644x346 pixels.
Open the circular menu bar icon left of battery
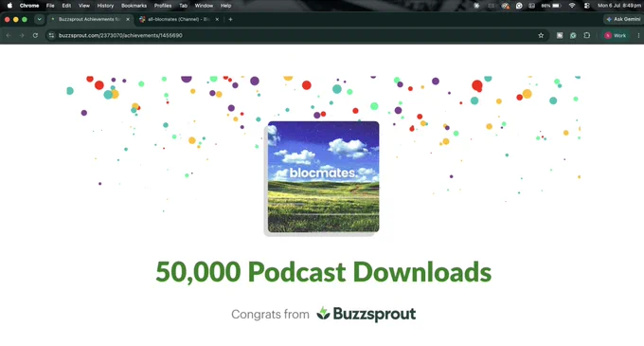click(x=519, y=6)
